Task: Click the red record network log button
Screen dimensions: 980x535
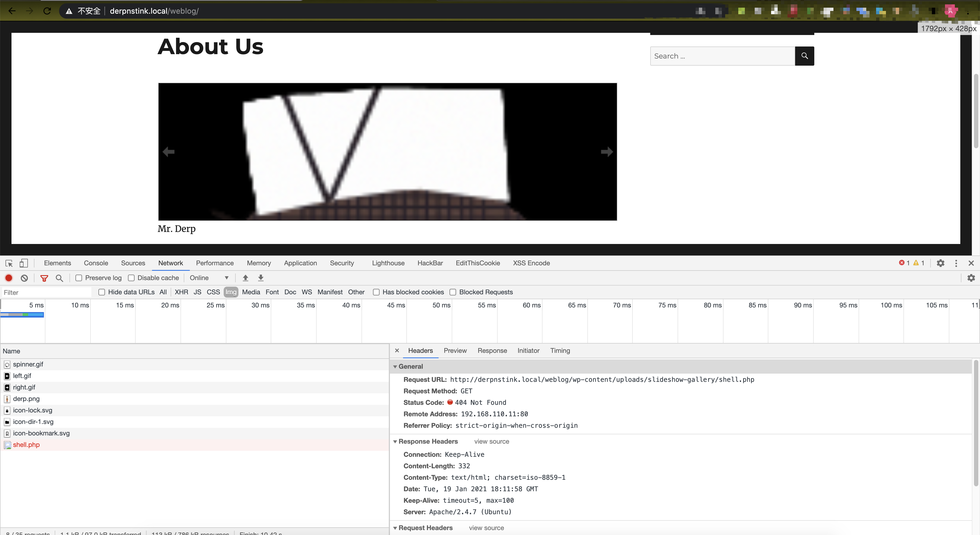Action: (9, 278)
